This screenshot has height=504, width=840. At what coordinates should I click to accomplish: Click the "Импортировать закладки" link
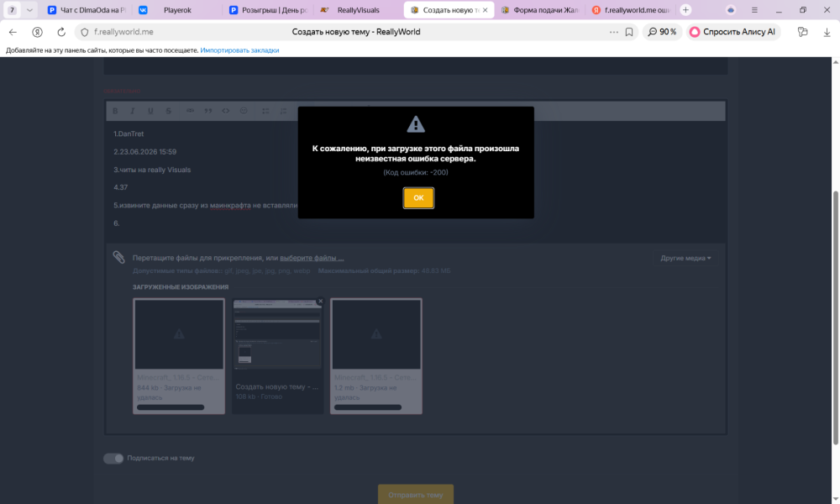point(239,50)
